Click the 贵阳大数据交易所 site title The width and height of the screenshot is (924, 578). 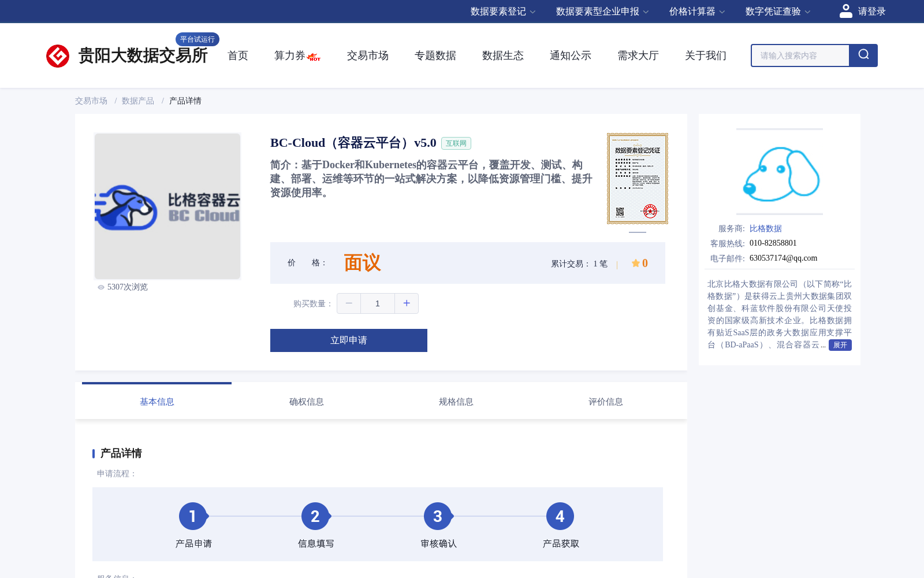(x=143, y=55)
